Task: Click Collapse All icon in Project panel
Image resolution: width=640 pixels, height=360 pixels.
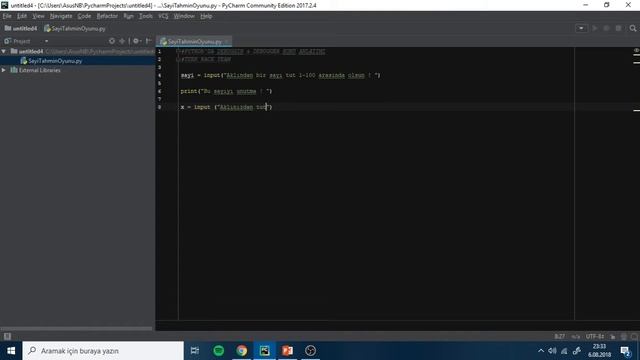Action: click(x=122, y=41)
